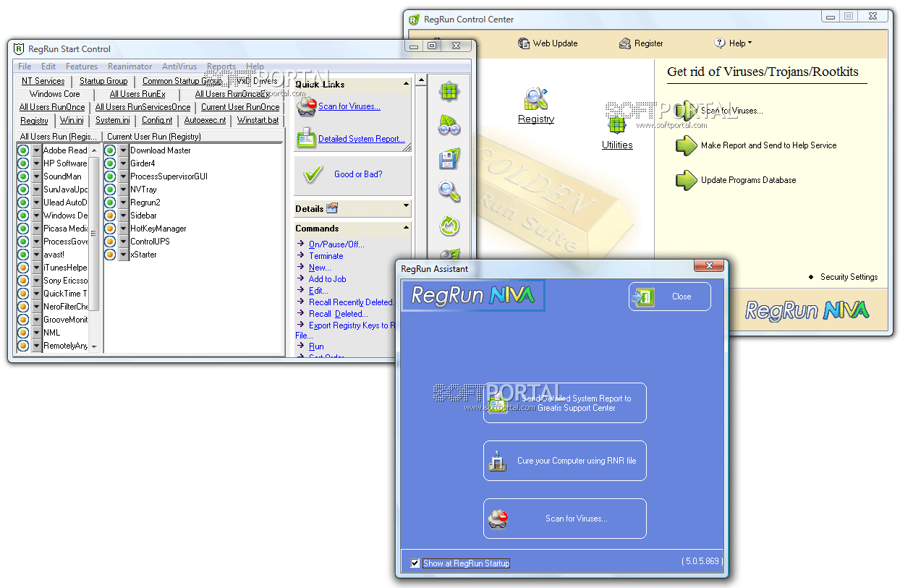This screenshot has height=588, width=900.
Task: Click the Help question mark icon
Action: 720,43
